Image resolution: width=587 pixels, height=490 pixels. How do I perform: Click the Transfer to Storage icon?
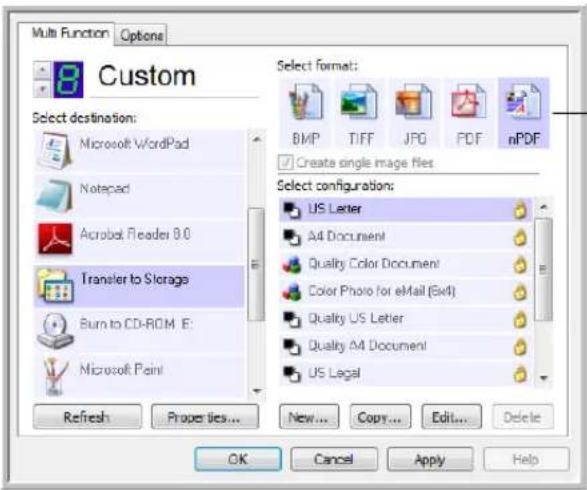point(55,285)
